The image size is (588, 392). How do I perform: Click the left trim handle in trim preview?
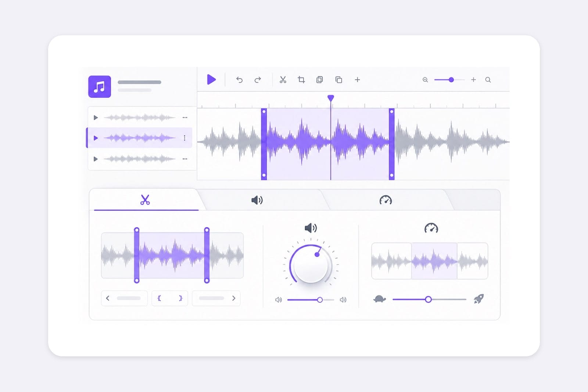click(137, 255)
